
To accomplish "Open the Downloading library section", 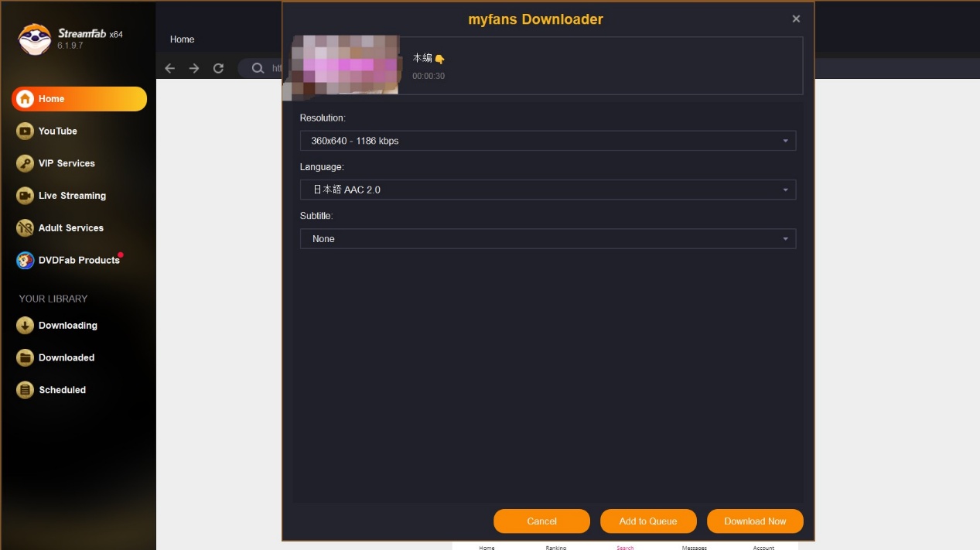I will tap(57, 326).
